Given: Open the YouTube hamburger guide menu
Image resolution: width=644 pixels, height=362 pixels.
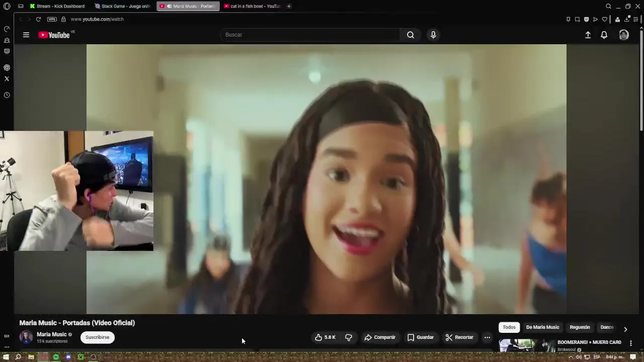Looking at the screenshot, I should [x=26, y=35].
